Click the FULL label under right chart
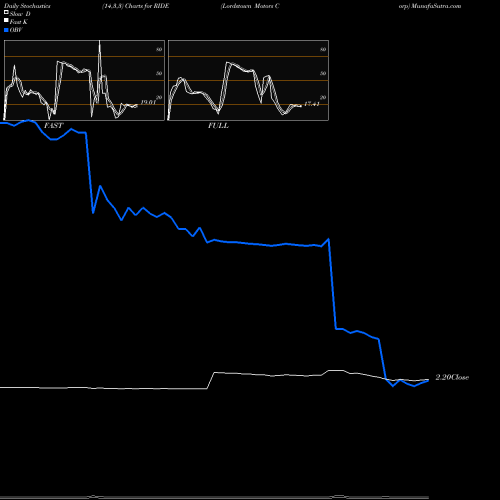Image resolution: width=500 pixels, height=500 pixels. click(x=218, y=125)
